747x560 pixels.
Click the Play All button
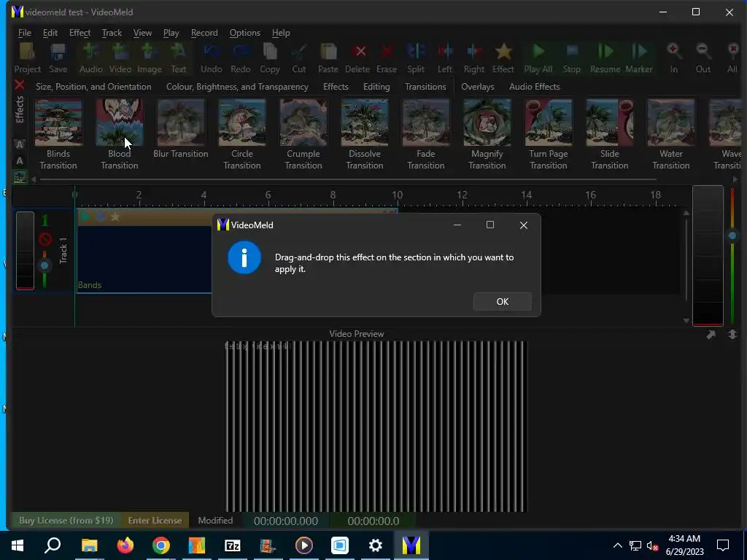538,58
